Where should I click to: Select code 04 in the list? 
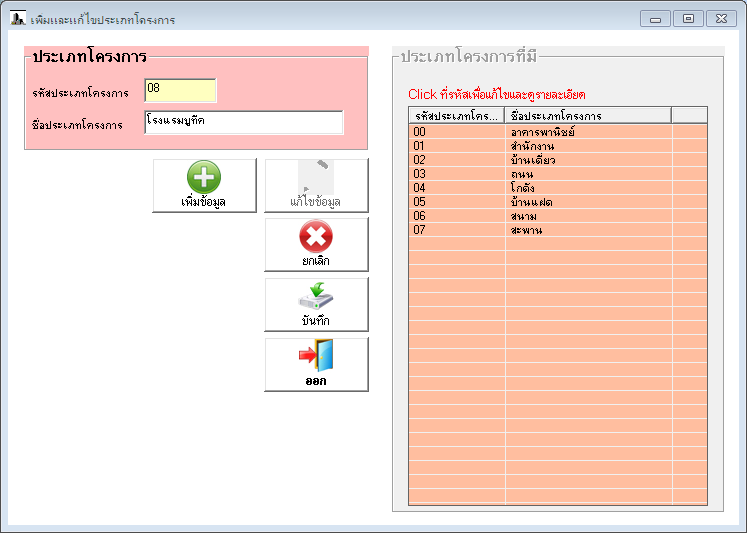pos(420,188)
